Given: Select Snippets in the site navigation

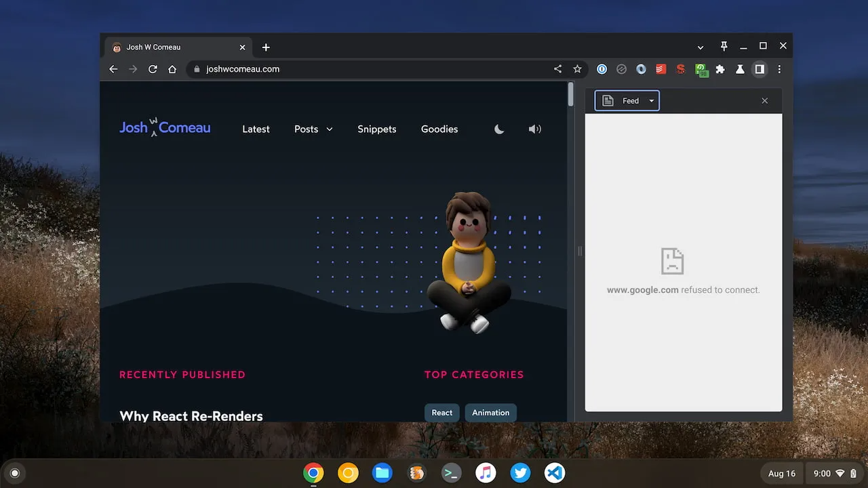Looking at the screenshot, I should point(377,129).
